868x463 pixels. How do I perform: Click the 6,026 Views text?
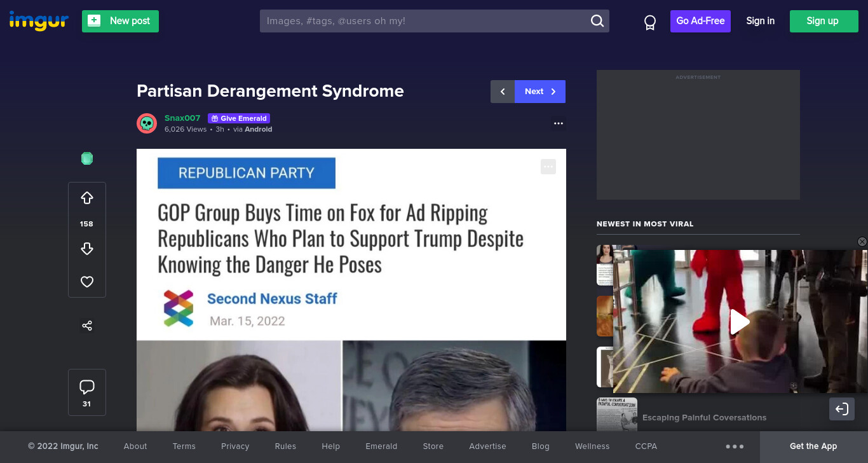186,129
